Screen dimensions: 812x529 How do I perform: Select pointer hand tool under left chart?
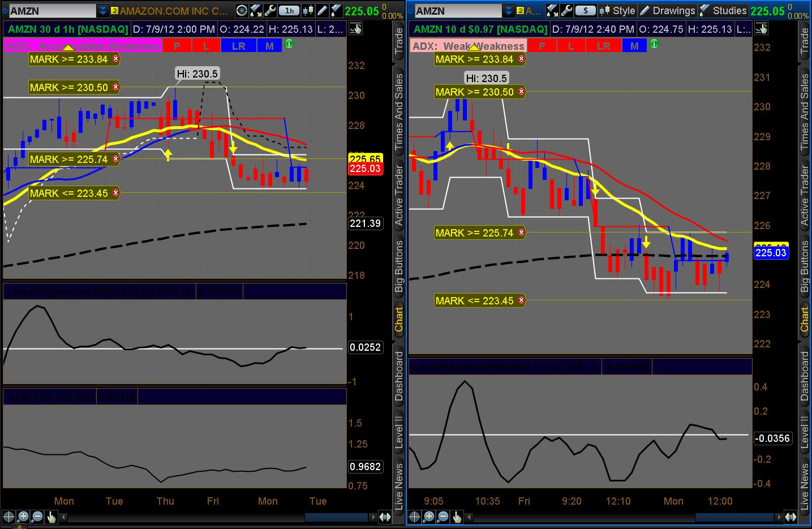click(x=51, y=517)
